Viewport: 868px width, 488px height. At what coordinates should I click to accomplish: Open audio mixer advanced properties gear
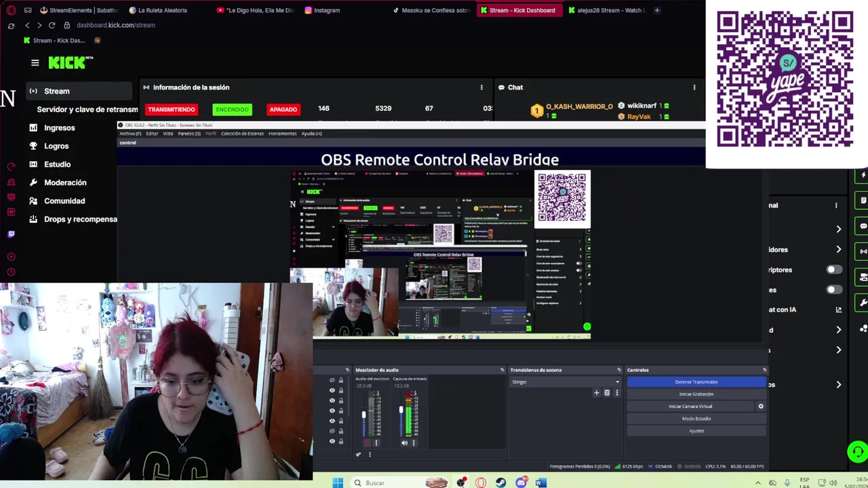358,454
